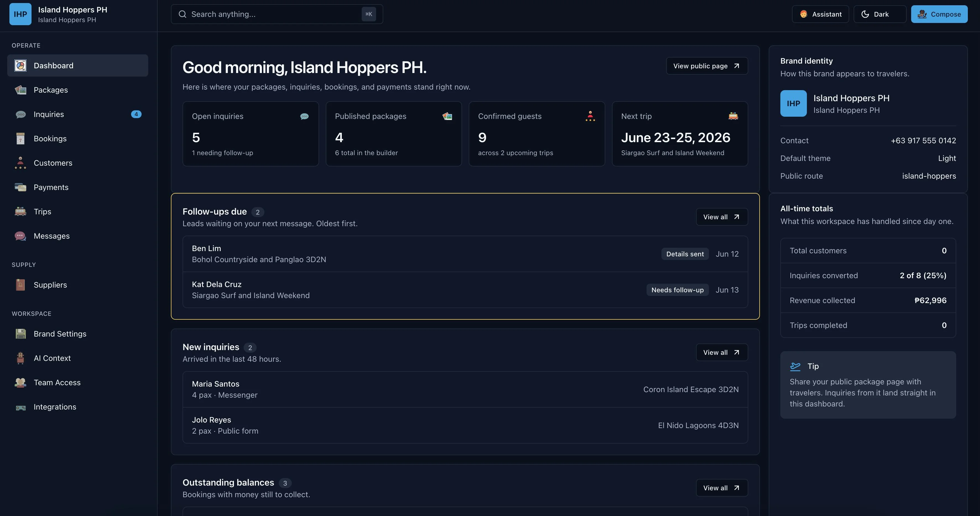Open the Assistant panel button
The width and height of the screenshot is (980, 516).
pyautogui.click(x=820, y=14)
